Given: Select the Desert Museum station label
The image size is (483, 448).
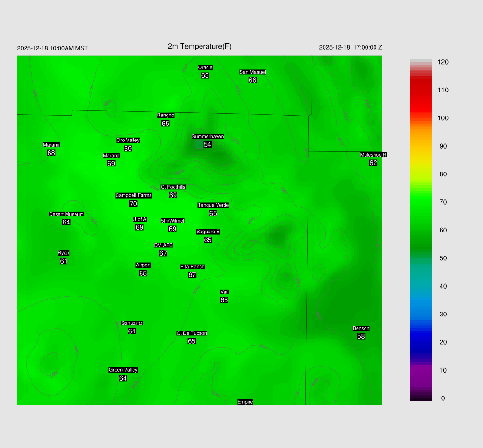Looking at the screenshot, I should [67, 214].
